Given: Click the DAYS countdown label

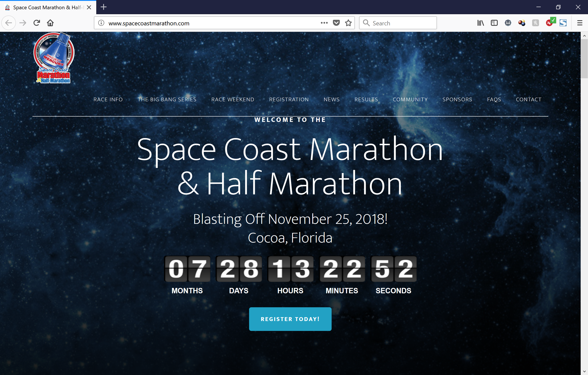Looking at the screenshot, I should [x=239, y=290].
